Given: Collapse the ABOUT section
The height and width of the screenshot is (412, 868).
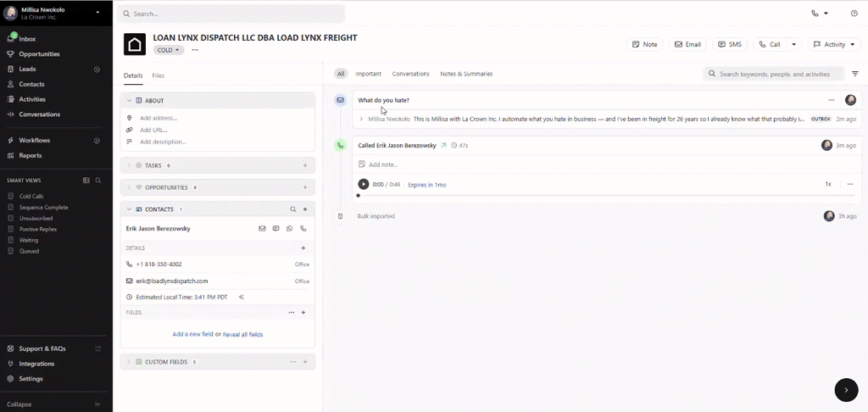Looking at the screenshot, I should pyautogui.click(x=129, y=101).
